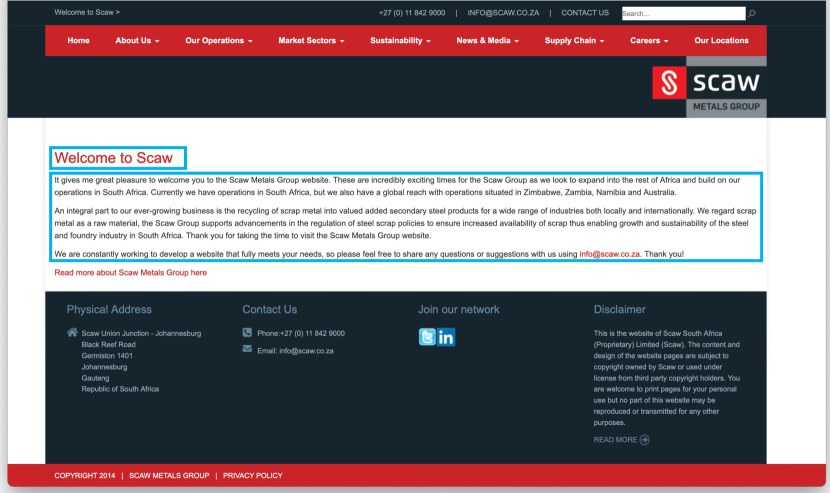Click the phone number +27 (0) 11 842 9000 in top bar
The height and width of the screenshot is (493, 830).
[x=412, y=13]
